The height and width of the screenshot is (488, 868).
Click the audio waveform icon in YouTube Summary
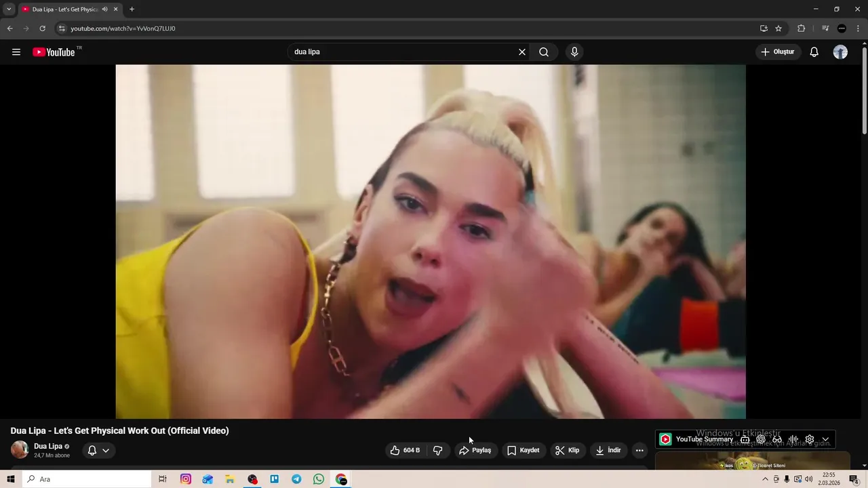click(x=793, y=439)
